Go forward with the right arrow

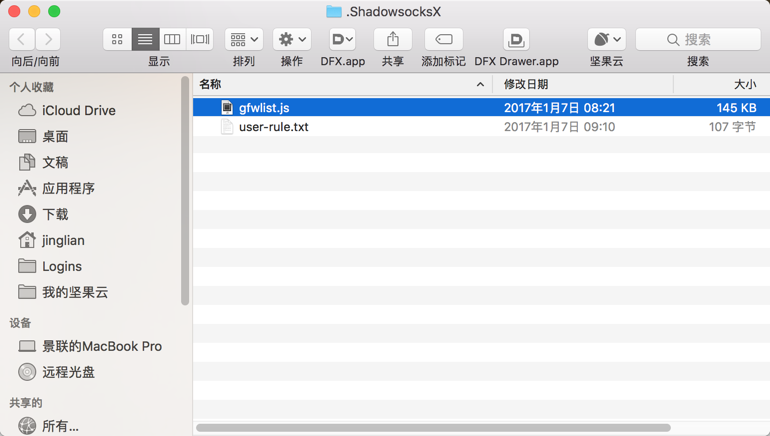(48, 39)
